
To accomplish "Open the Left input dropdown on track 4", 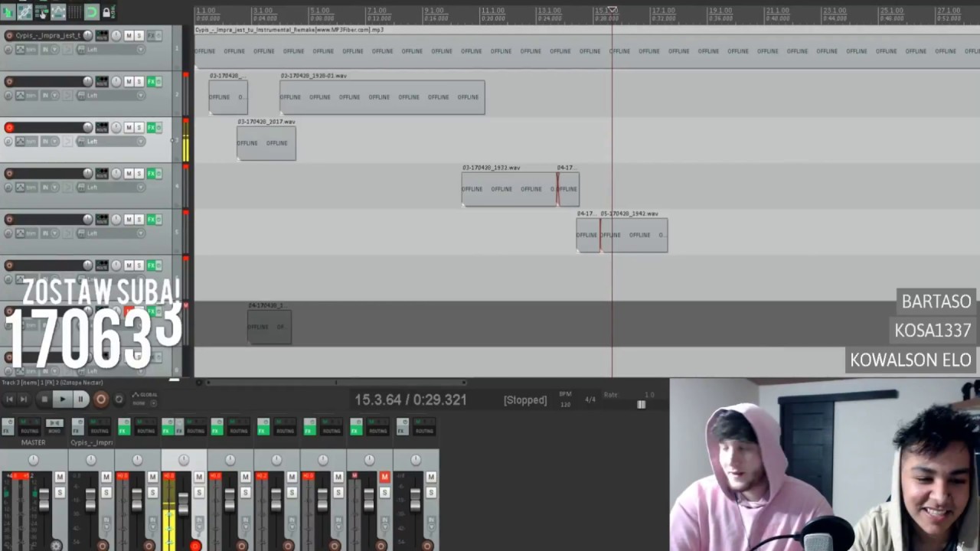I will pos(109,187).
